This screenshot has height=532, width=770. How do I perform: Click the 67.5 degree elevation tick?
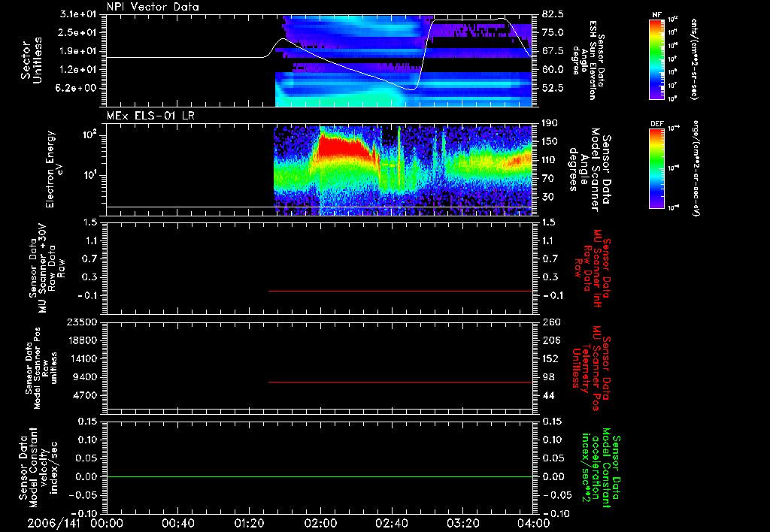(x=553, y=51)
